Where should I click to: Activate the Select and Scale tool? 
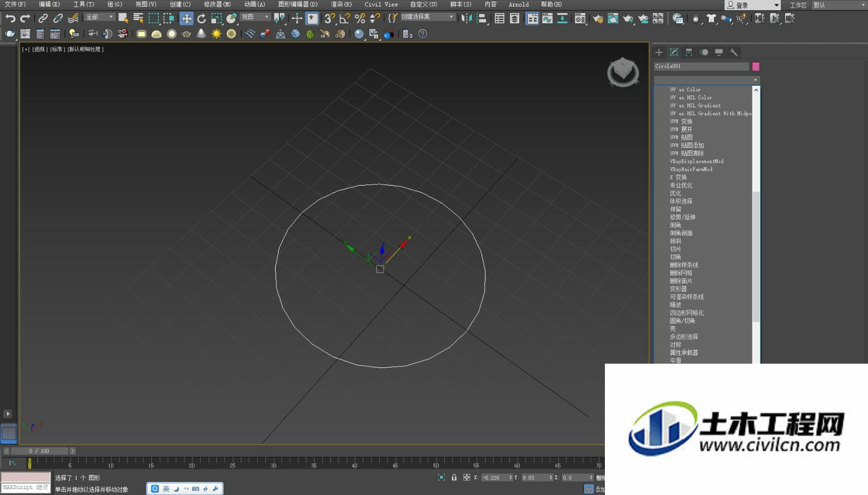tap(216, 18)
